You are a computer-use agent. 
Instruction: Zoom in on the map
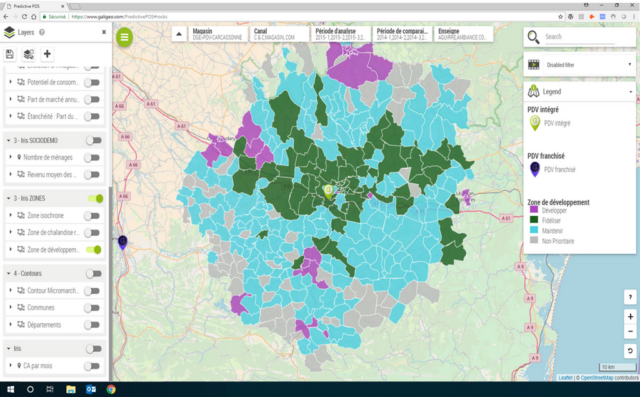pos(630,316)
